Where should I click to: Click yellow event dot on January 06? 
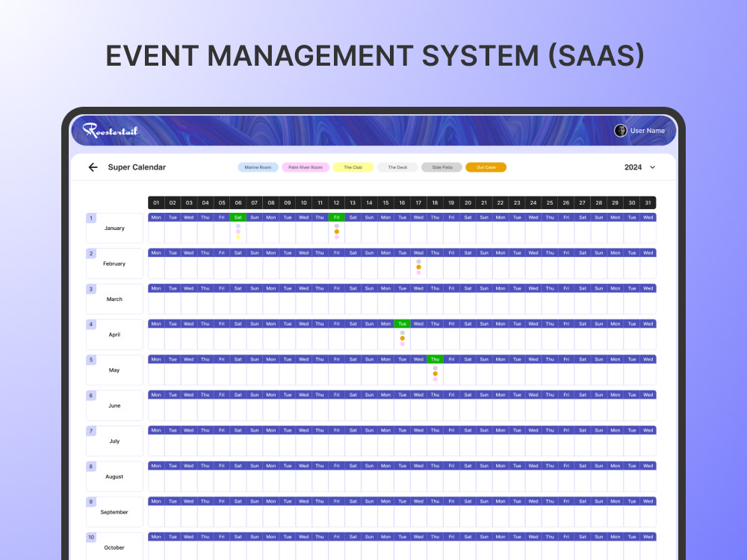(x=238, y=237)
